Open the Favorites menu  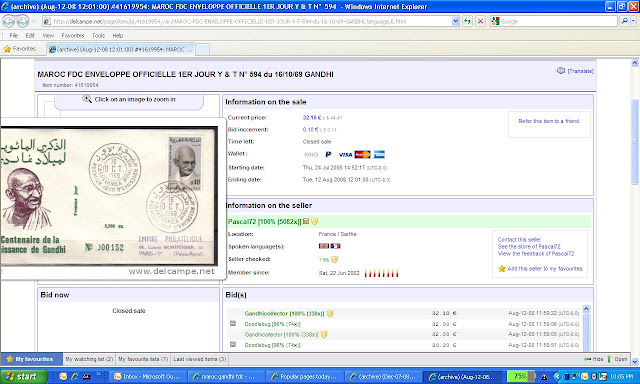point(73,36)
